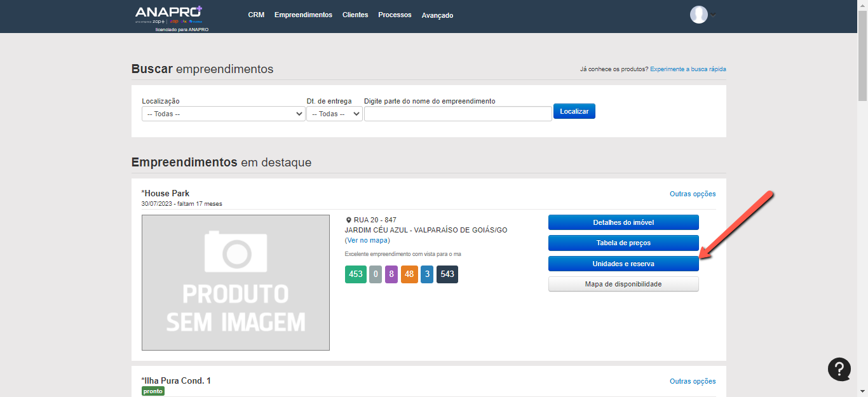Click the orange 48 units badge
Screen dimensions: 868x397
tap(409, 274)
